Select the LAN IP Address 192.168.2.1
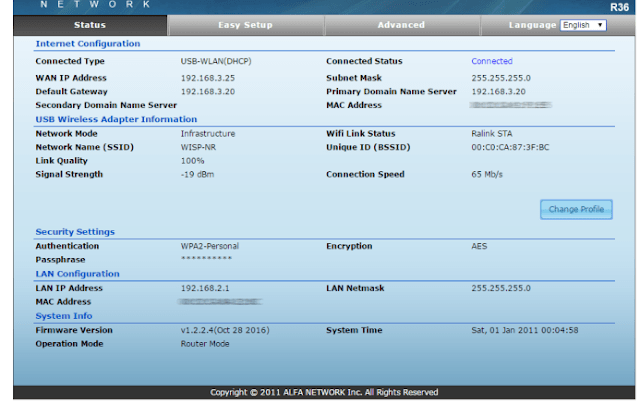This screenshot has height=404, width=640. pyautogui.click(x=203, y=288)
